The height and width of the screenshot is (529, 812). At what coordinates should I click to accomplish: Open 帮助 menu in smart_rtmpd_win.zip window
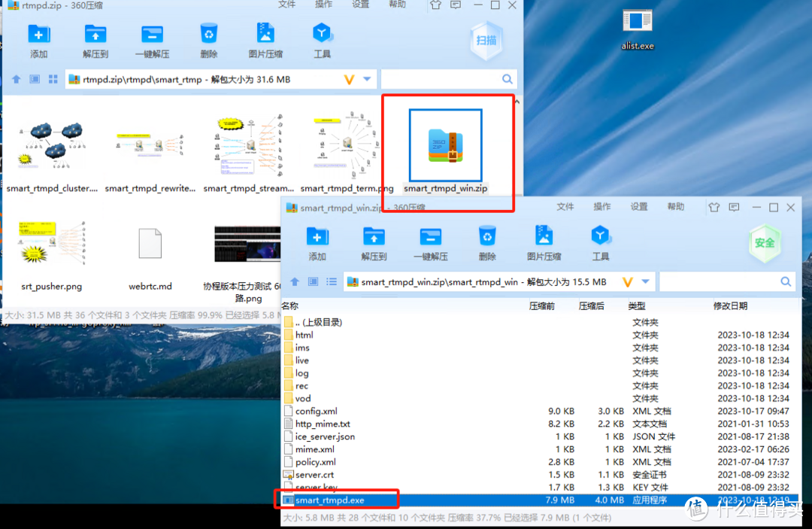tap(675, 207)
